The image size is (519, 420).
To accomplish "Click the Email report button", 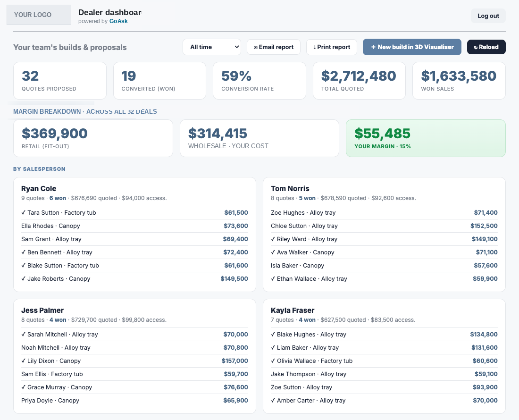I will click(x=274, y=47).
